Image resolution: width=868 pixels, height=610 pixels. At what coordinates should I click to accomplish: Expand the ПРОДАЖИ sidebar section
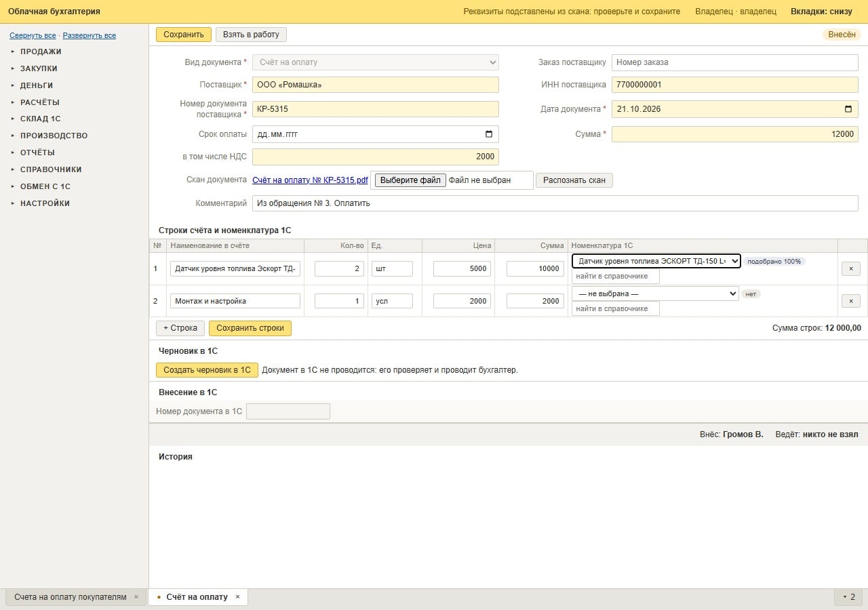tap(41, 52)
